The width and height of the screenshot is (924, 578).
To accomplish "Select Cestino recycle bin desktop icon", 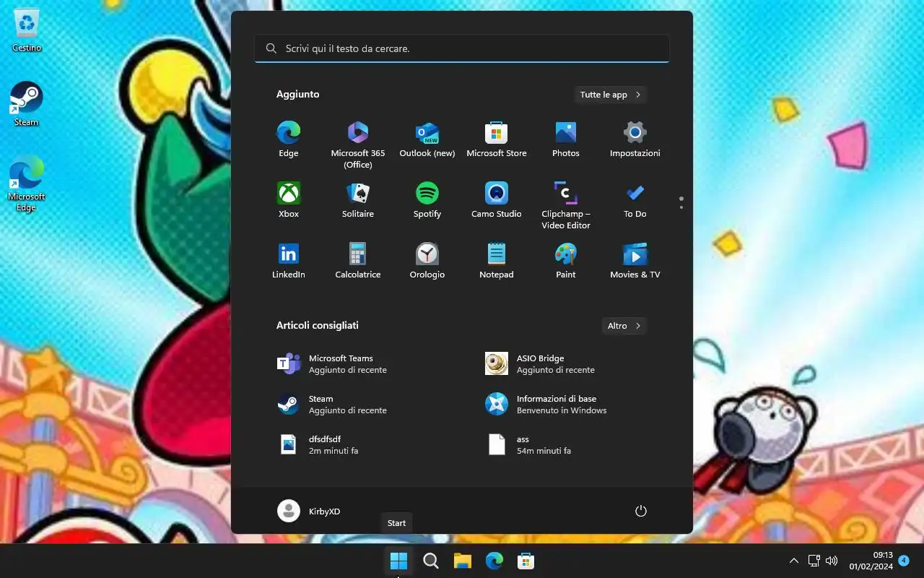I will tap(27, 30).
